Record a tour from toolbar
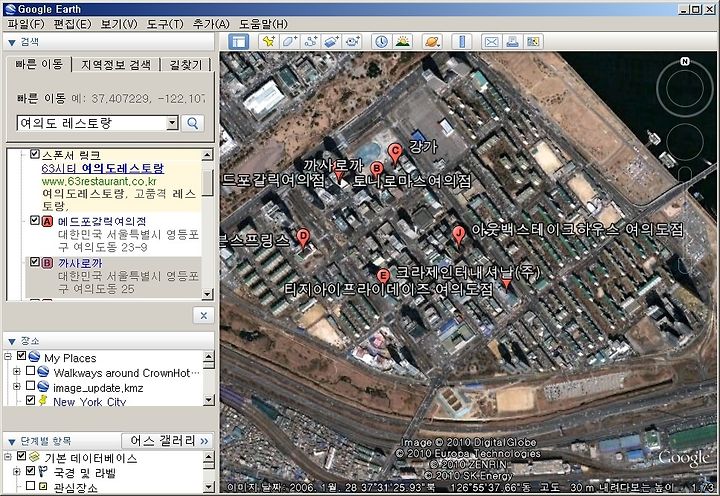The height and width of the screenshot is (496, 720). [x=353, y=42]
